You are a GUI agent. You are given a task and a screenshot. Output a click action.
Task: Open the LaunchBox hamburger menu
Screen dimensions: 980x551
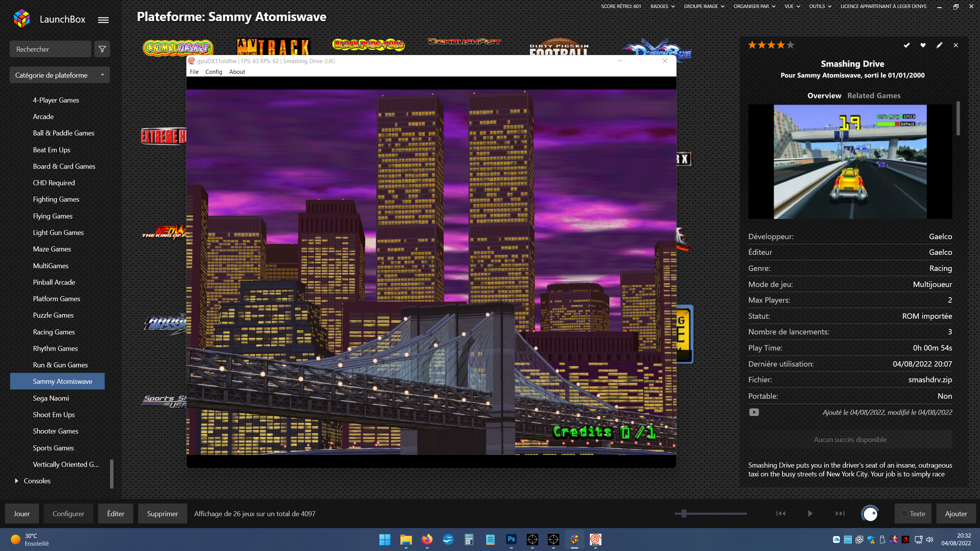pos(103,20)
